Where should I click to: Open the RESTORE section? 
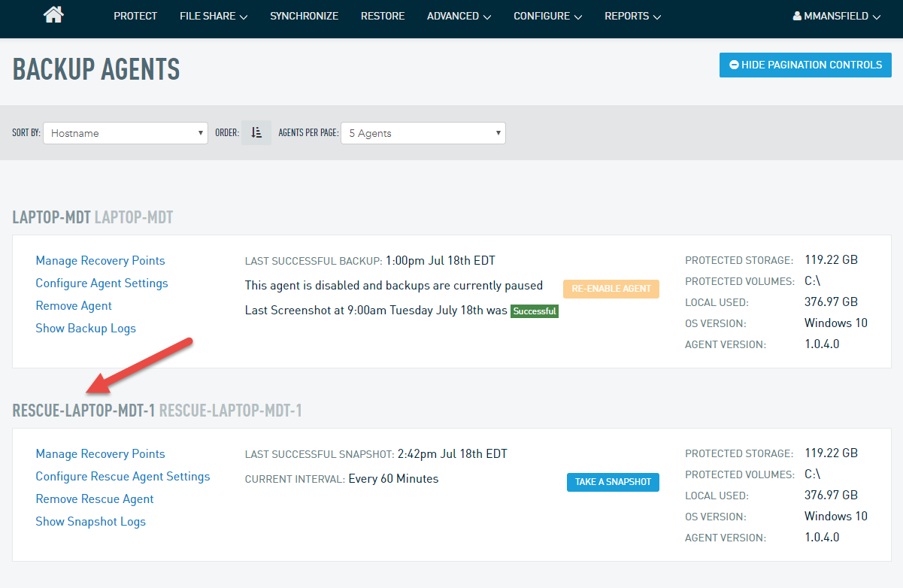[382, 15]
